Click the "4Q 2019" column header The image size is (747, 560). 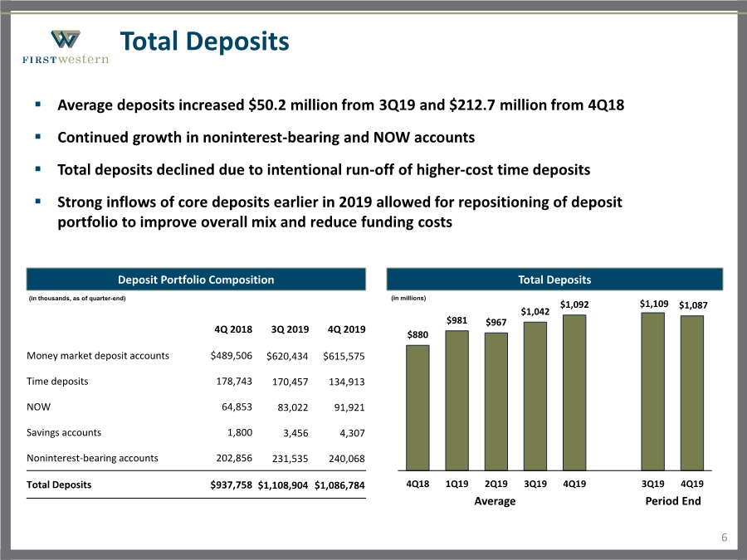[346, 329]
